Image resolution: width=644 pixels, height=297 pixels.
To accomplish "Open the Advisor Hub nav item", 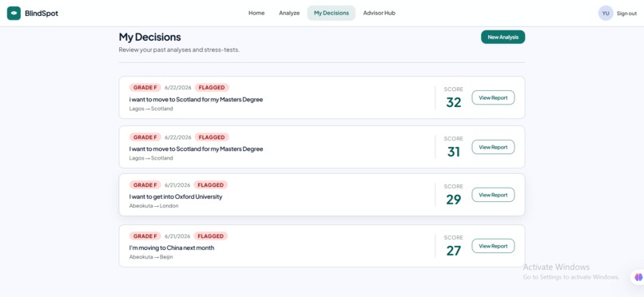I will [379, 13].
